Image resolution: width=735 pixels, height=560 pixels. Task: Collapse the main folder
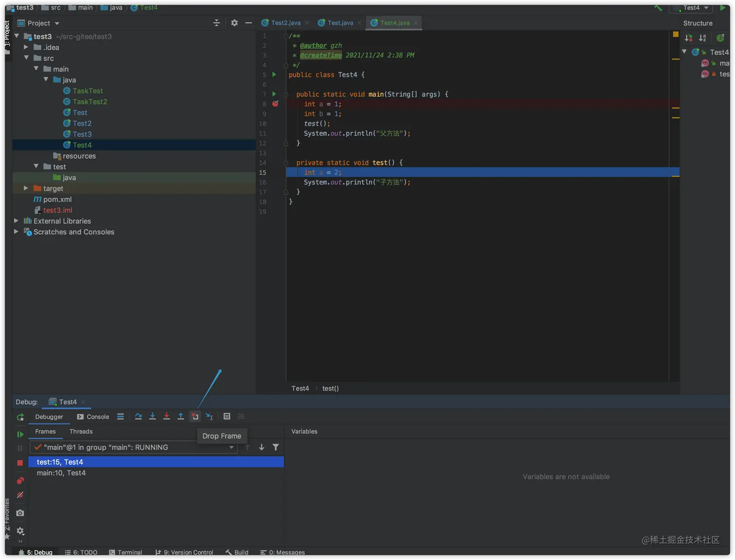click(x=36, y=69)
